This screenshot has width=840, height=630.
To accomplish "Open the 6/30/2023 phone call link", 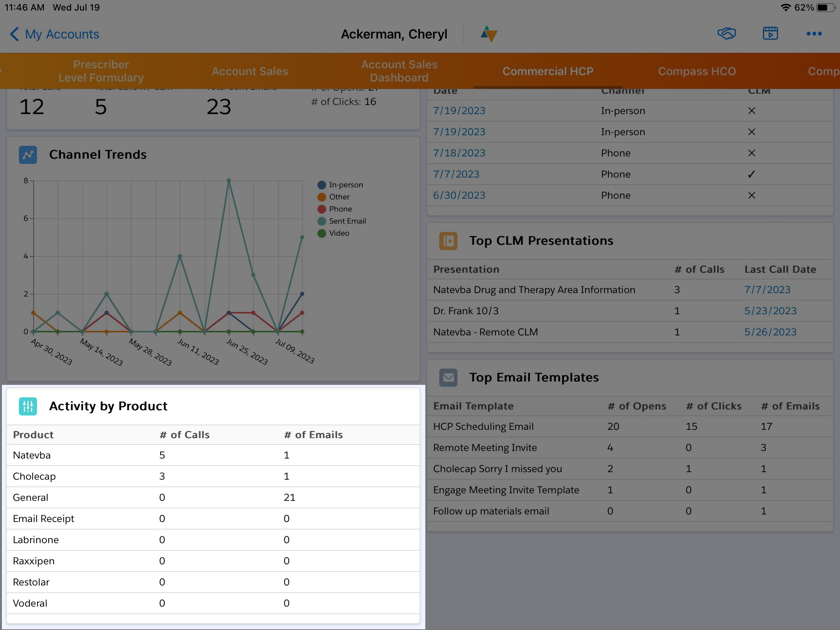I will tap(459, 195).
